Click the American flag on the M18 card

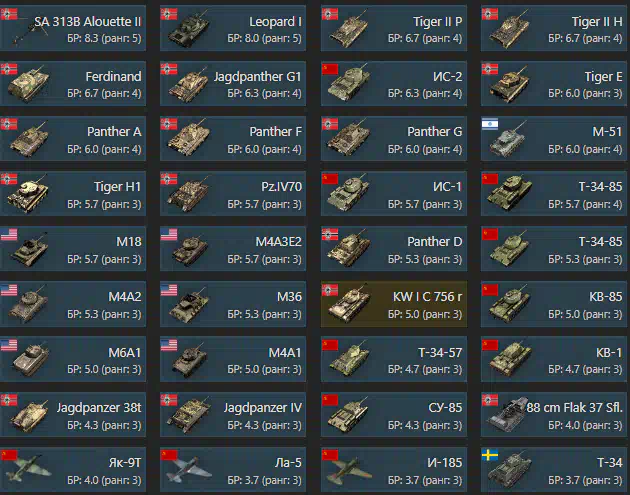[x=9, y=234]
